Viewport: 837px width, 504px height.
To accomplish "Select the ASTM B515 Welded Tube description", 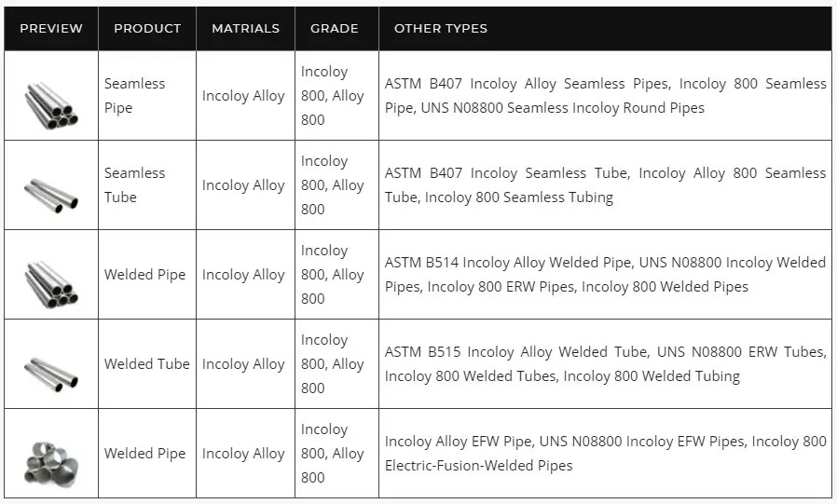I will pyautogui.click(x=605, y=364).
